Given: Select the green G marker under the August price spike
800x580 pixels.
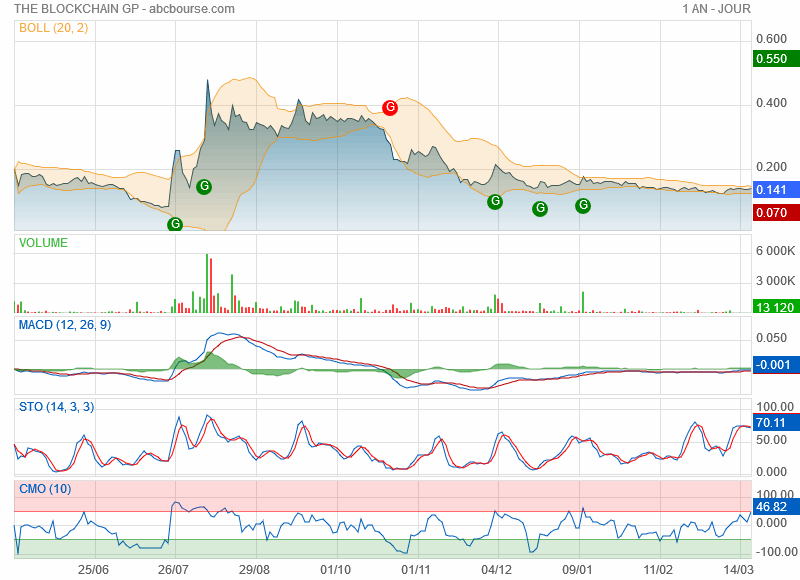Looking at the screenshot, I should (x=204, y=187).
